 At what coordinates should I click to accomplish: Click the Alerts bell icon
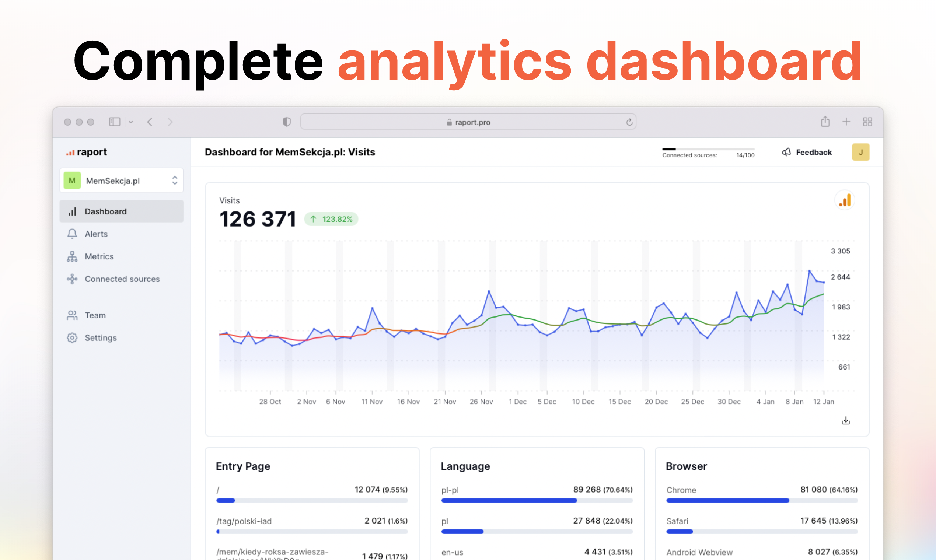[x=72, y=234]
